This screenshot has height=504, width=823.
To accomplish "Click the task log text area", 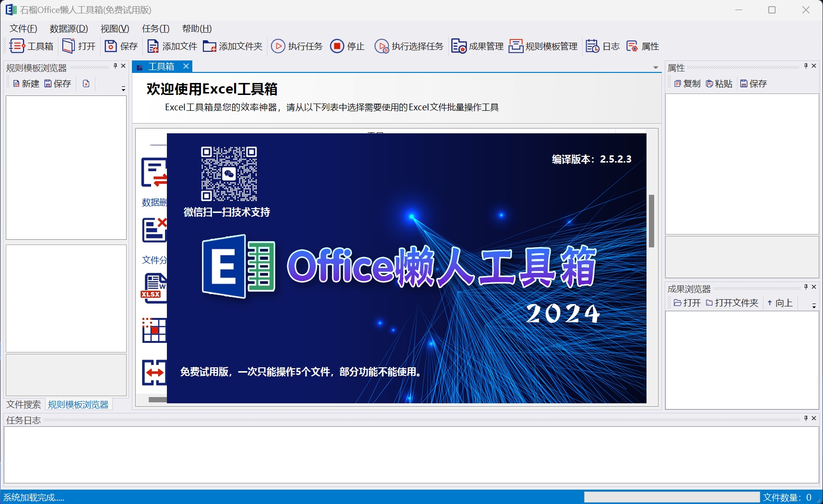I will point(411,455).
